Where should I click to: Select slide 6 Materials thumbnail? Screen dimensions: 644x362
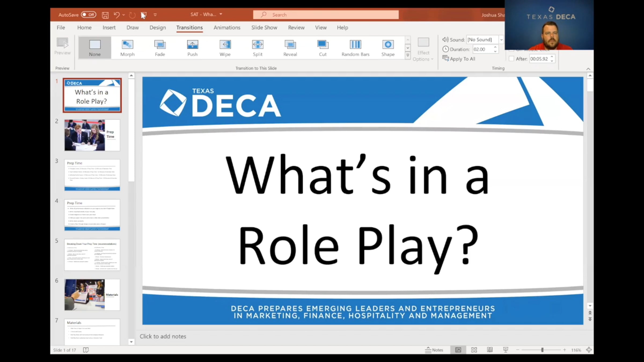click(x=92, y=295)
